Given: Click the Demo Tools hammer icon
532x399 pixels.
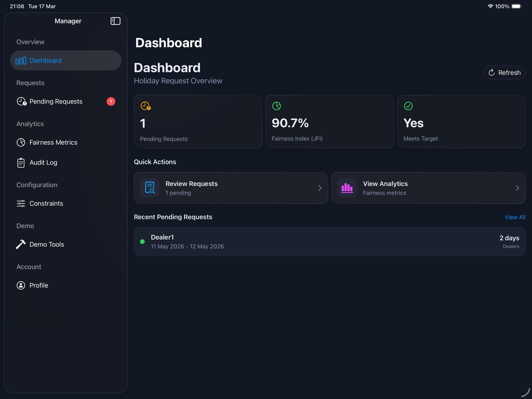Looking at the screenshot, I should 21,244.
